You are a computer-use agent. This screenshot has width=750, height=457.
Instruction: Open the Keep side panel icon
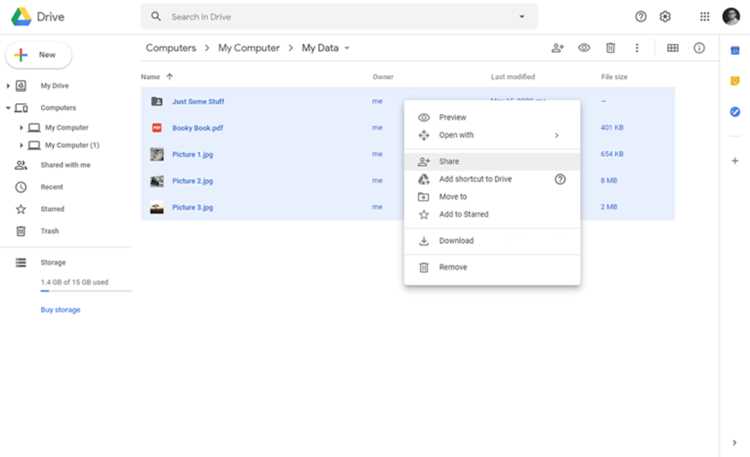(735, 81)
